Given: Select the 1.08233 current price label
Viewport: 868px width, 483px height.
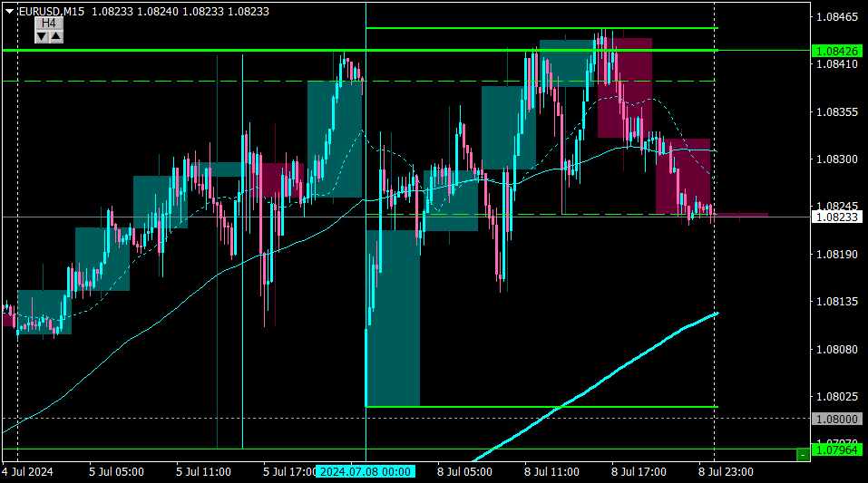Looking at the screenshot, I should (x=837, y=217).
